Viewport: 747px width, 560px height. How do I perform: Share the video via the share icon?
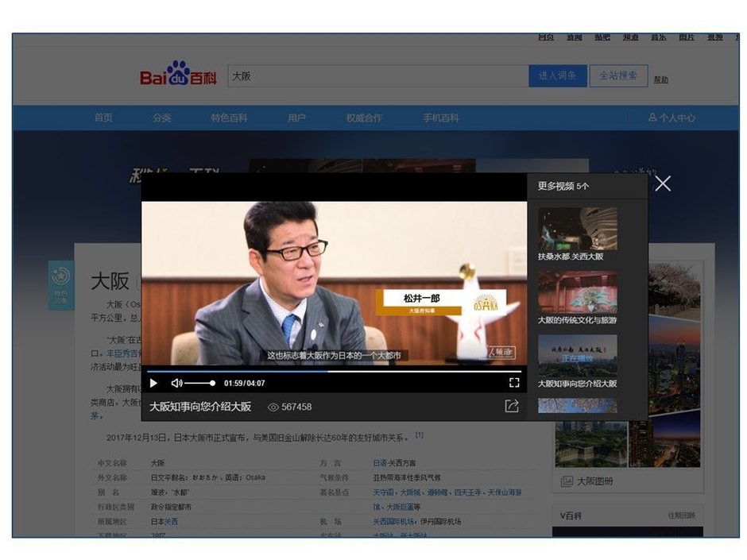[513, 405]
